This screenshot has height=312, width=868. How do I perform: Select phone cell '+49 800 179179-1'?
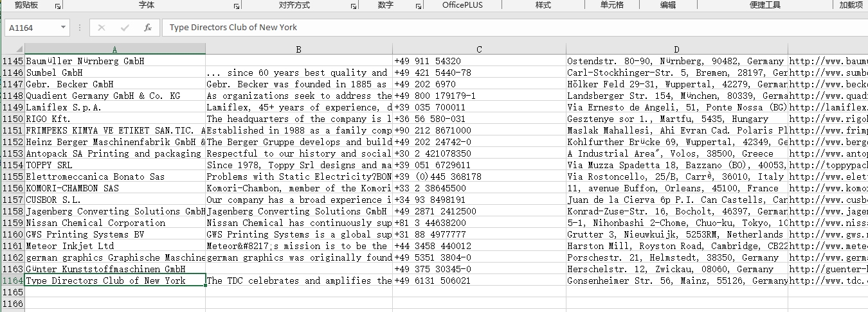tap(480, 96)
